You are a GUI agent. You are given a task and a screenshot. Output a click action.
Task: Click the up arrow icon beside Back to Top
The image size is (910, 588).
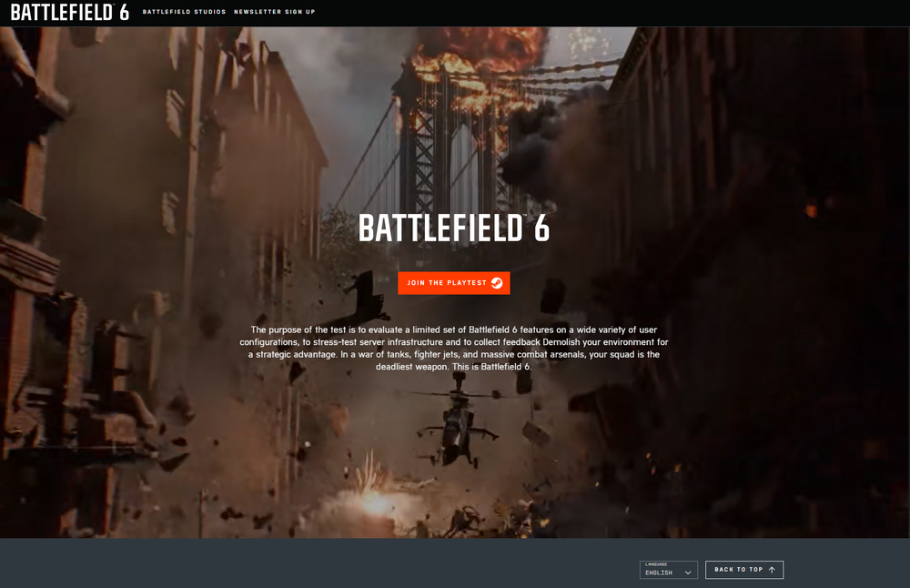(772, 570)
